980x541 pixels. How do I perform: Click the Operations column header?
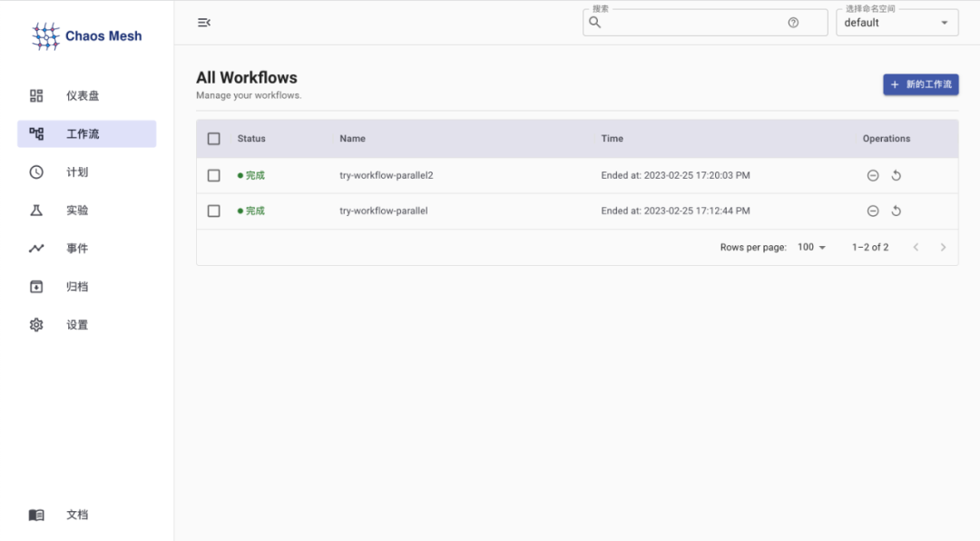click(x=887, y=139)
